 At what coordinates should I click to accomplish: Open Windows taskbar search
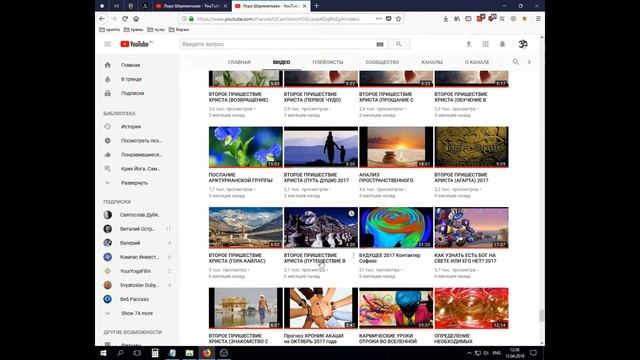coord(120,353)
